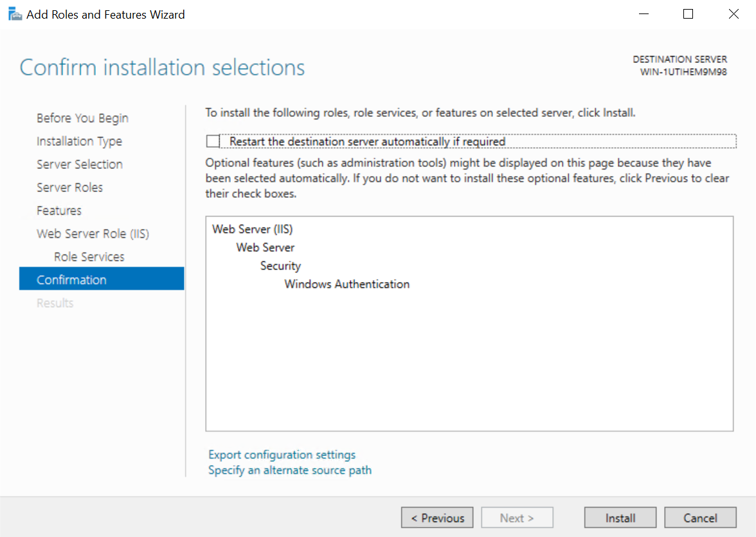Click Confirm installation selections heading

[x=162, y=67]
